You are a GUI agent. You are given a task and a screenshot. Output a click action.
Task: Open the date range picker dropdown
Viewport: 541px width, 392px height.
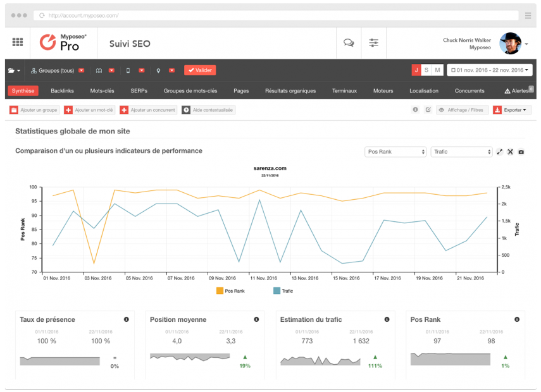point(489,70)
